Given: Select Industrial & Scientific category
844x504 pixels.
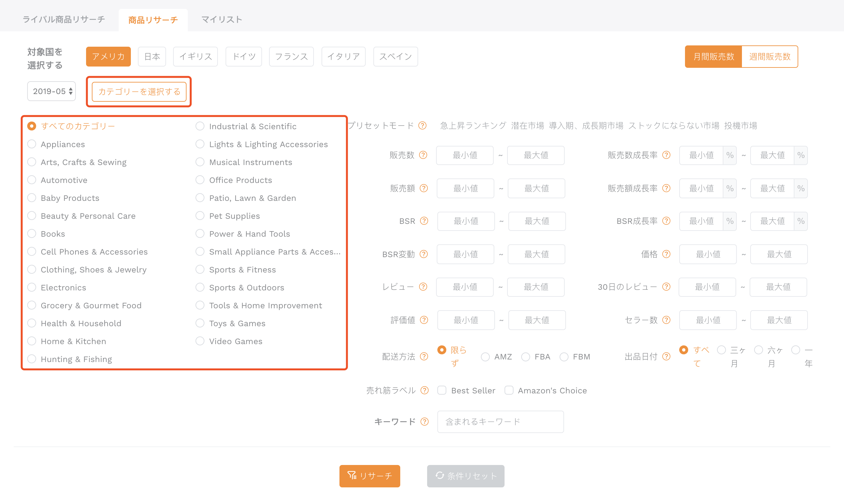Looking at the screenshot, I should click(200, 126).
